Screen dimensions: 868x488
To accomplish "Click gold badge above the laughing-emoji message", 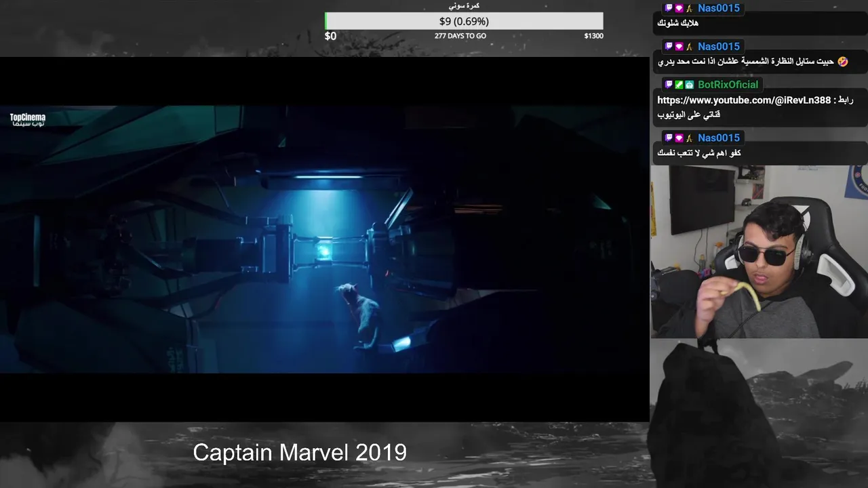I will [689, 47].
